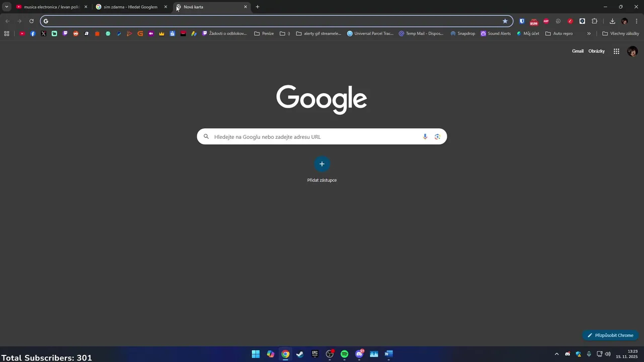
Task: Open Discord from the taskbar
Action: click(x=359, y=354)
